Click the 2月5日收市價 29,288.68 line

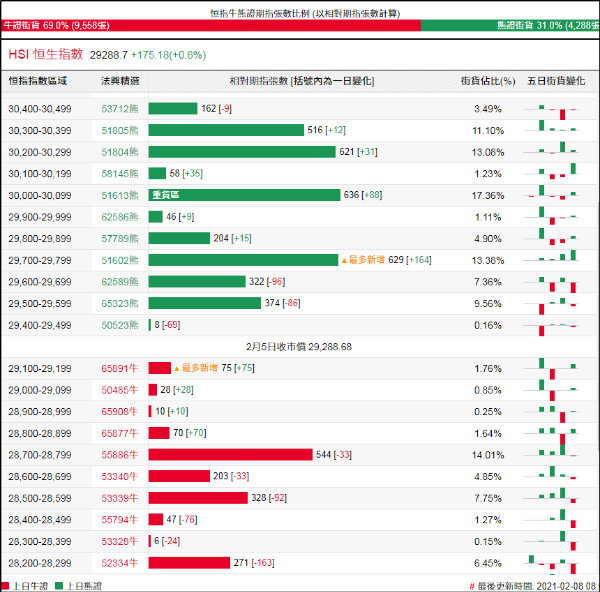pyautogui.click(x=299, y=347)
